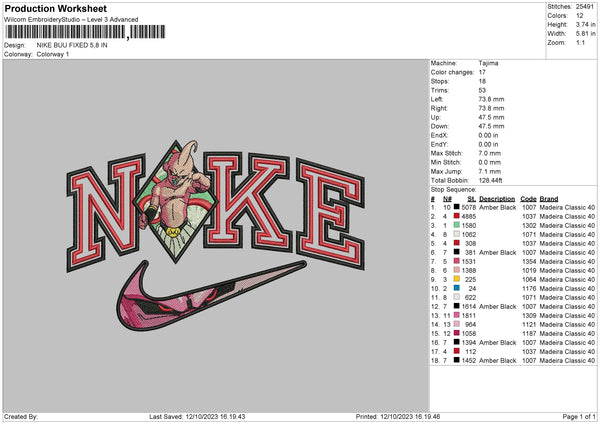Choose the blue swatch beside 24 stitches
Image resolution: width=600 pixels, height=424 pixels.
click(457, 288)
